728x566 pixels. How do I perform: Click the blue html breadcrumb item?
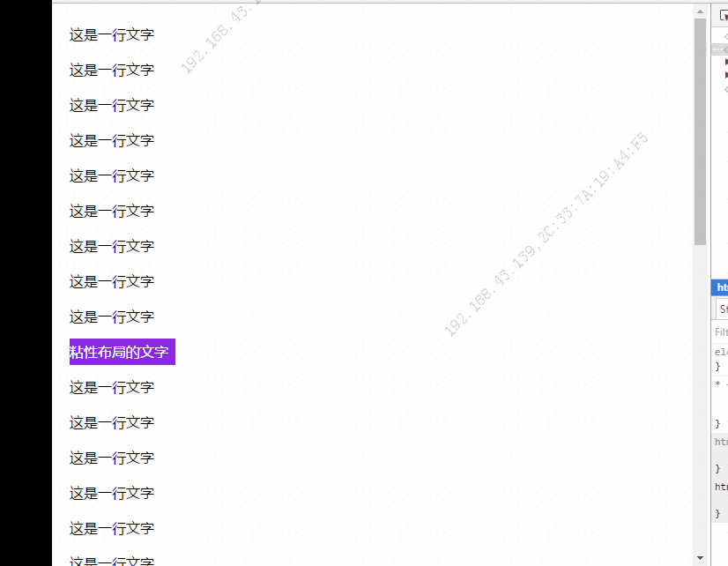pyautogui.click(x=720, y=287)
